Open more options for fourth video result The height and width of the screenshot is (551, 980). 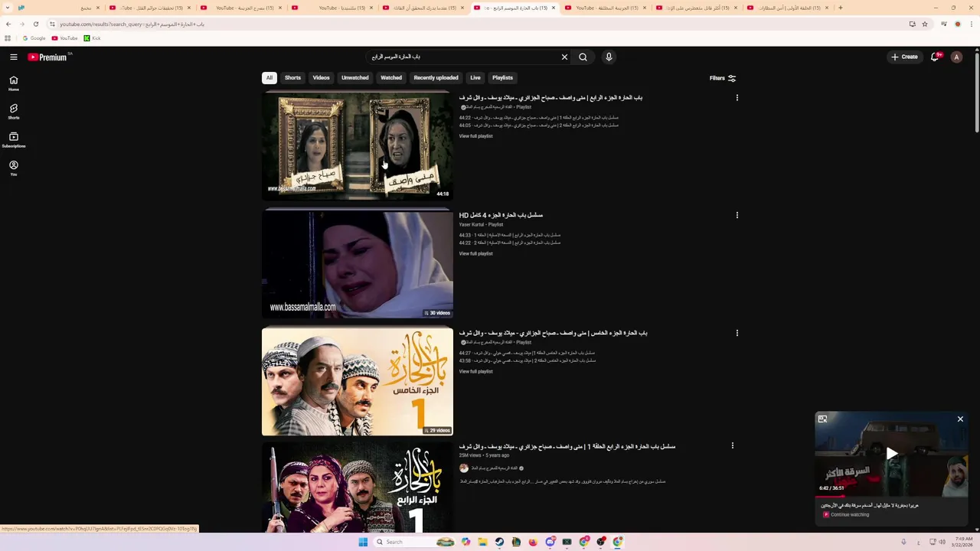click(733, 446)
